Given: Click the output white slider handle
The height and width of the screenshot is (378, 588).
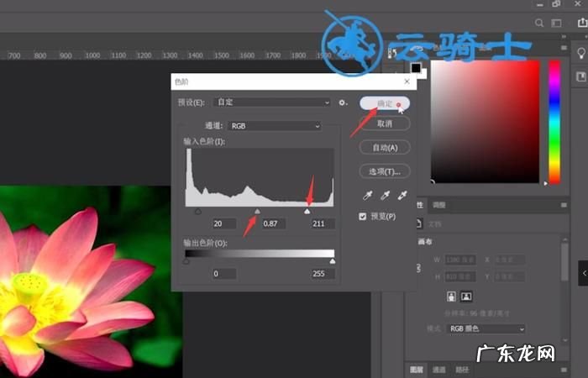Looking at the screenshot, I should (333, 261).
